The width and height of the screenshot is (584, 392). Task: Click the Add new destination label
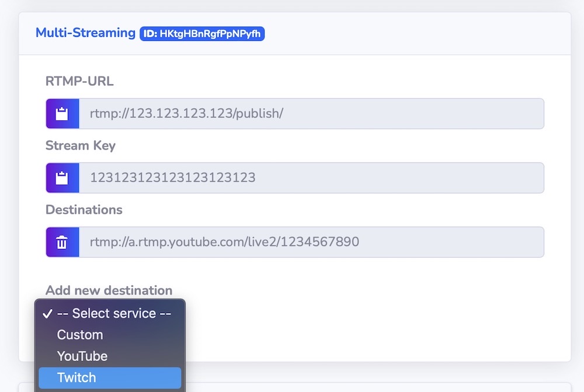[109, 290]
